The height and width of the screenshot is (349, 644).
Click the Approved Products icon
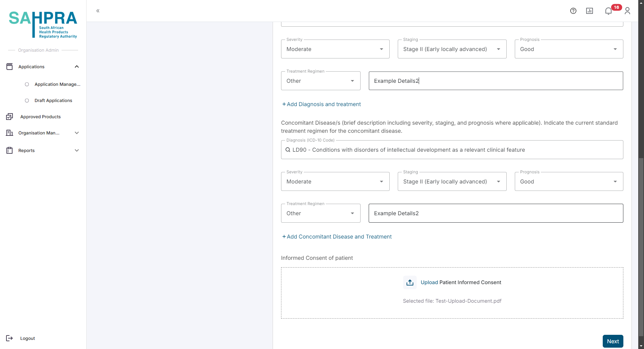point(9,117)
